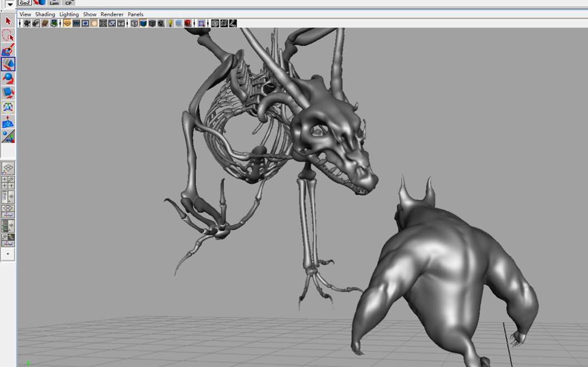This screenshot has width=588, height=367.
Task: Click the Lam shelf button
Action: (x=54, y=3)
